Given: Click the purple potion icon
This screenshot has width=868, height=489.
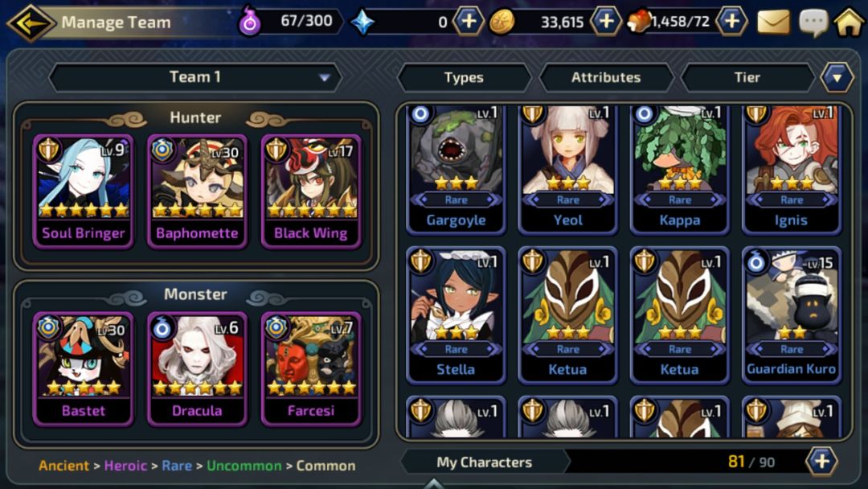Looking at the screenshot, I should click(x=249, y=23).
